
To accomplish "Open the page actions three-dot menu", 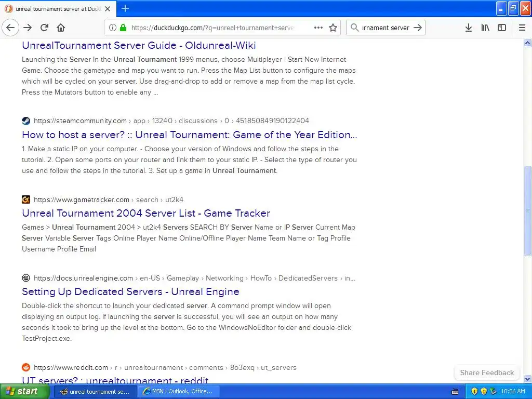I will [318, 28].
